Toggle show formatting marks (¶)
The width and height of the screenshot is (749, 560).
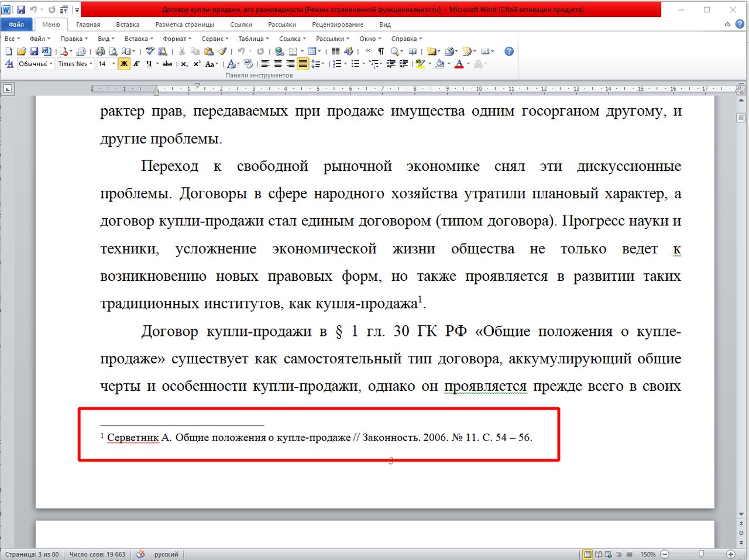point(380,51)
